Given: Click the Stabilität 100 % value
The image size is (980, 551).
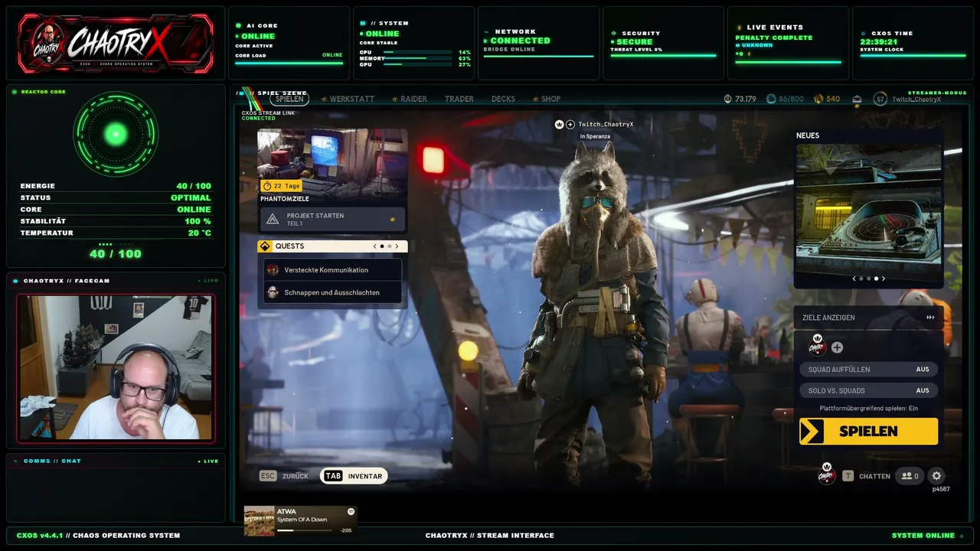Looking at the screenshot, I should click(198, 221).
